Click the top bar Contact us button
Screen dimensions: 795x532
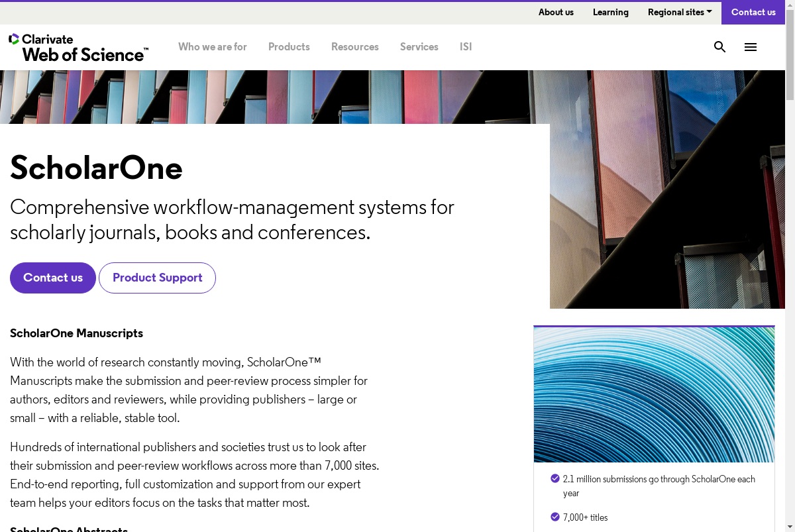(753, 13)
